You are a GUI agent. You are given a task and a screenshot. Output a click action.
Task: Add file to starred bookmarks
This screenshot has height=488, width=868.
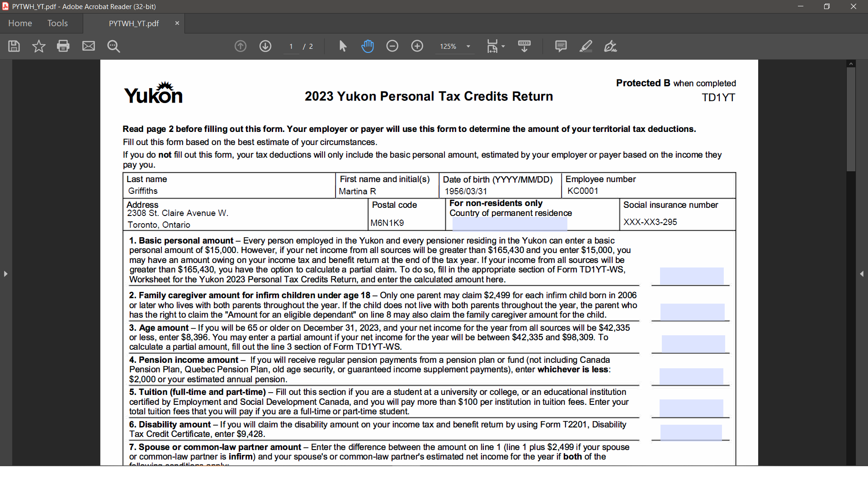[39, 46]
